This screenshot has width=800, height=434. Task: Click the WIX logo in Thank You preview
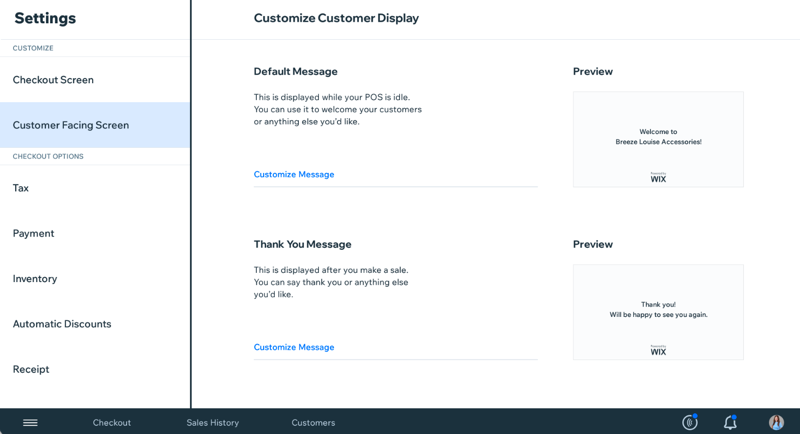coord(658,351)
